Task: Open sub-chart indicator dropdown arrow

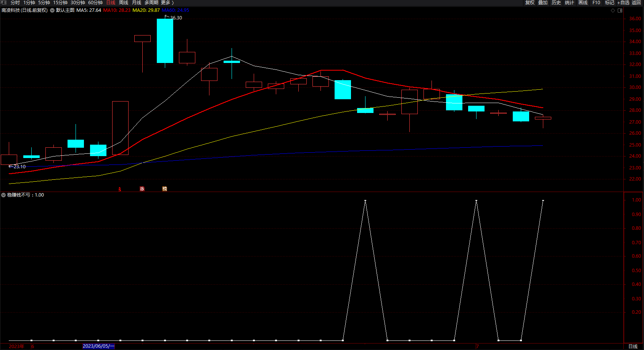Action: click(3, 195)
